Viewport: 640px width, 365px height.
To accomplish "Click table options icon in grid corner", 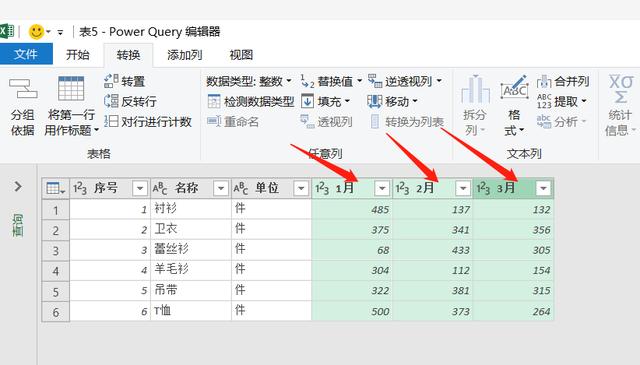I will pos(56,188).
